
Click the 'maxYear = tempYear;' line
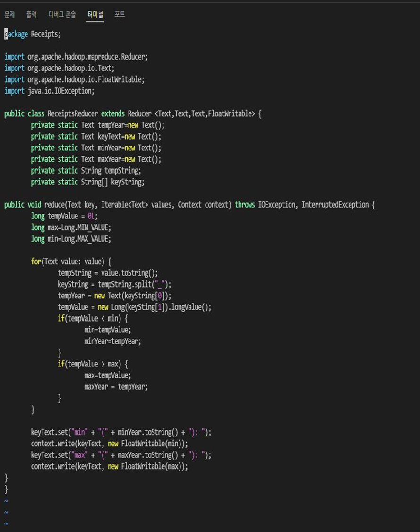click(116, 387)
